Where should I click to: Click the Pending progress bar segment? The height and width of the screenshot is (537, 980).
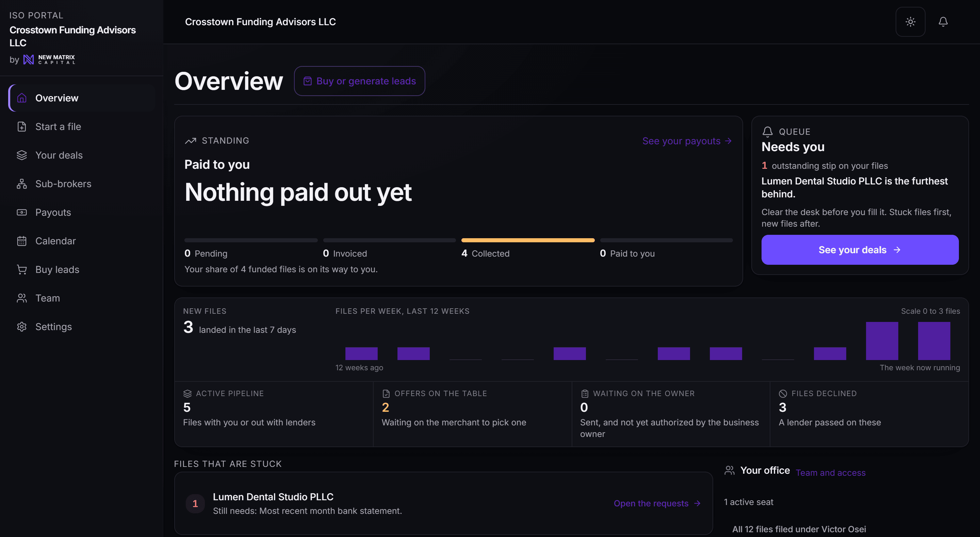point(251,240)
